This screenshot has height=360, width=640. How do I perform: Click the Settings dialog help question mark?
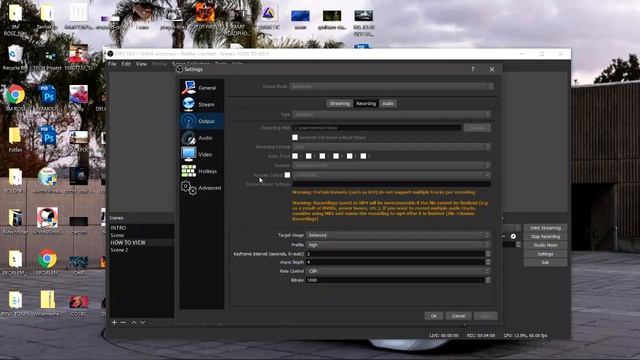[473, 69]
